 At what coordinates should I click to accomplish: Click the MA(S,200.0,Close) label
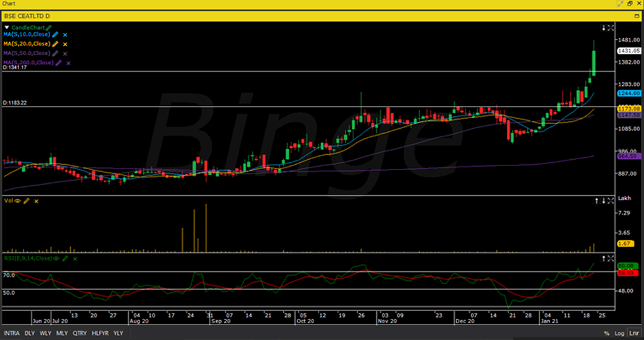click(29, 63)
